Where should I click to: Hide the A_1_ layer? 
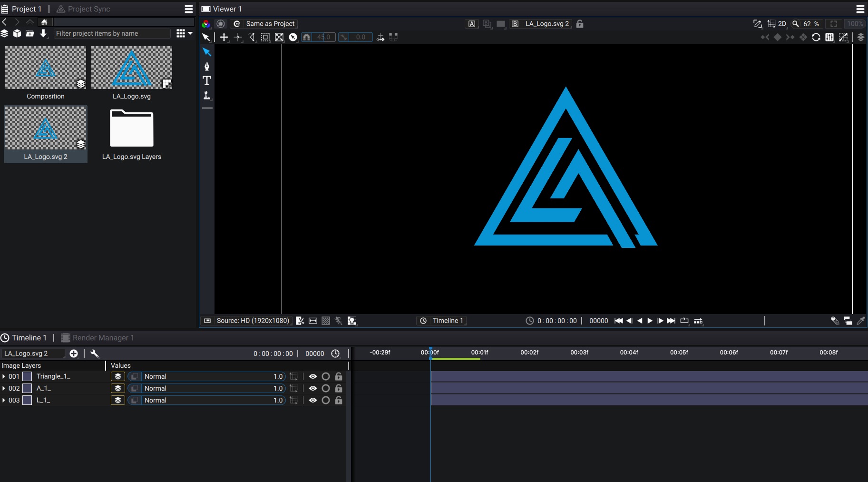[x=312, y=388]
